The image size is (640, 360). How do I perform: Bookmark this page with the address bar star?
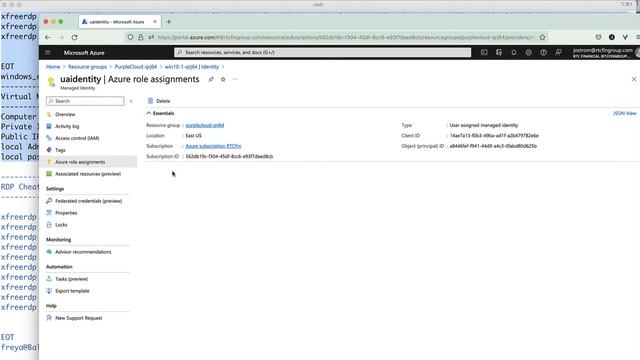(x=542, y=37)
